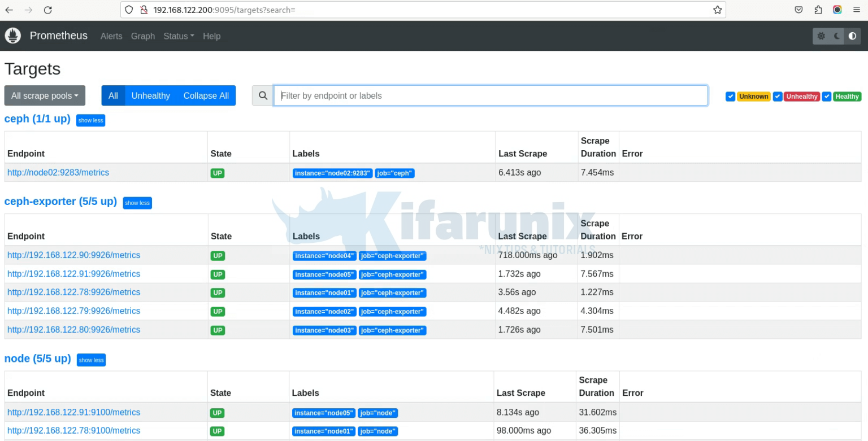Collapse the ceph section via show less

point(90,120)
